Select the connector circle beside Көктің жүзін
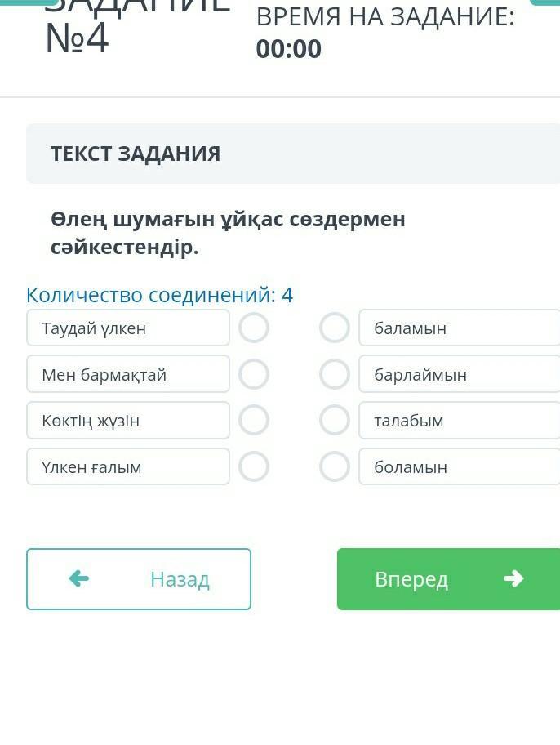The image size is (560, 745). 254,421
